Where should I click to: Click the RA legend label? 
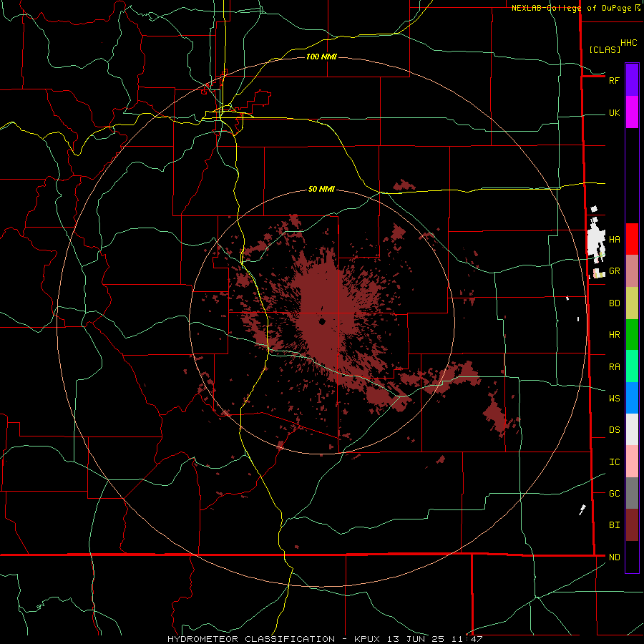click(x=614, y=366)
